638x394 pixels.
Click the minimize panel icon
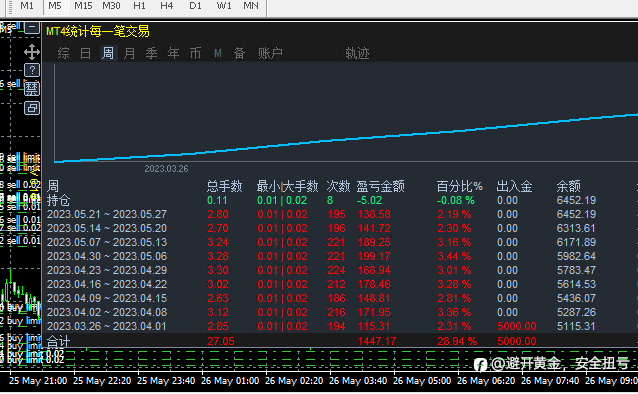32,28
